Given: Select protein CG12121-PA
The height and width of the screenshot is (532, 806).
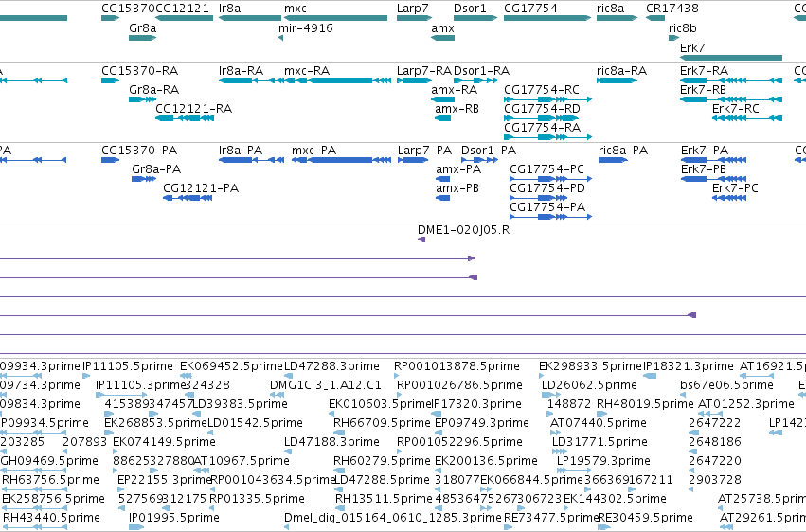Looking at the screenshot, I should (x=201, y=188).
